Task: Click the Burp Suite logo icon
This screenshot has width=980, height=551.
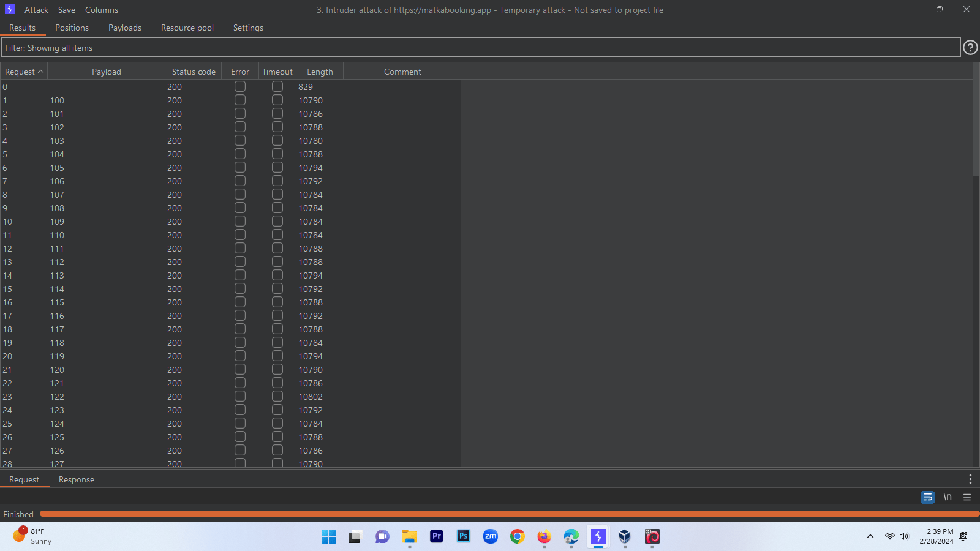Action: pyautogui.click(x=10, y=9)
